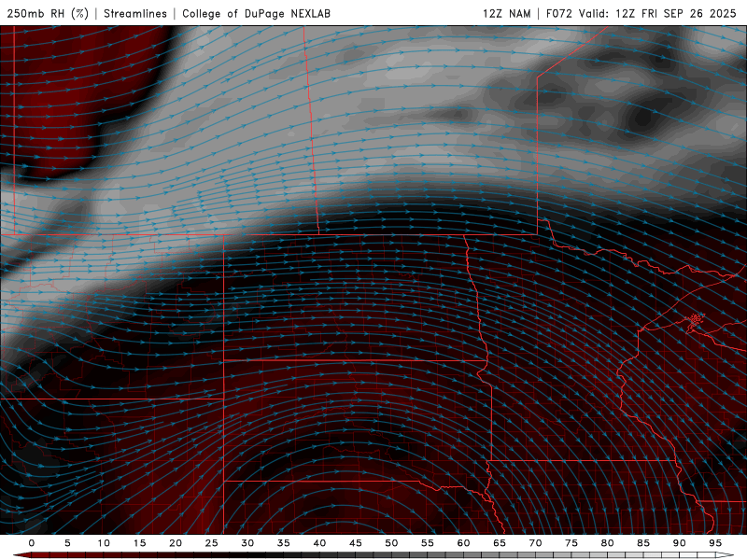Click the legend value '65'

pos(500,543)
